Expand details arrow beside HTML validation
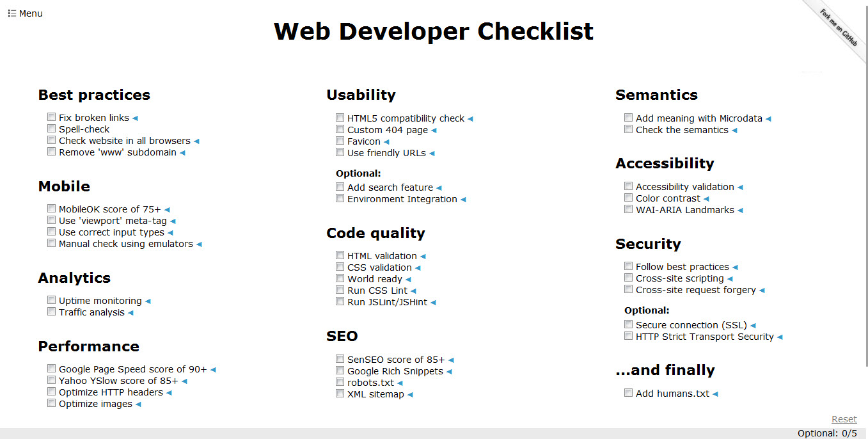The width and height of the screenshot is (868, 439). [x=423, y=257]
